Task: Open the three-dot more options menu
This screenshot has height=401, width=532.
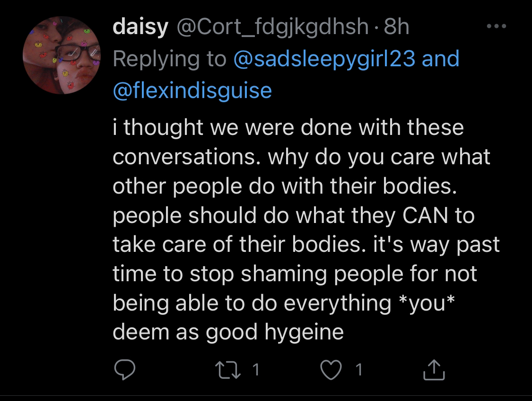Action: [x=497, y=26]
